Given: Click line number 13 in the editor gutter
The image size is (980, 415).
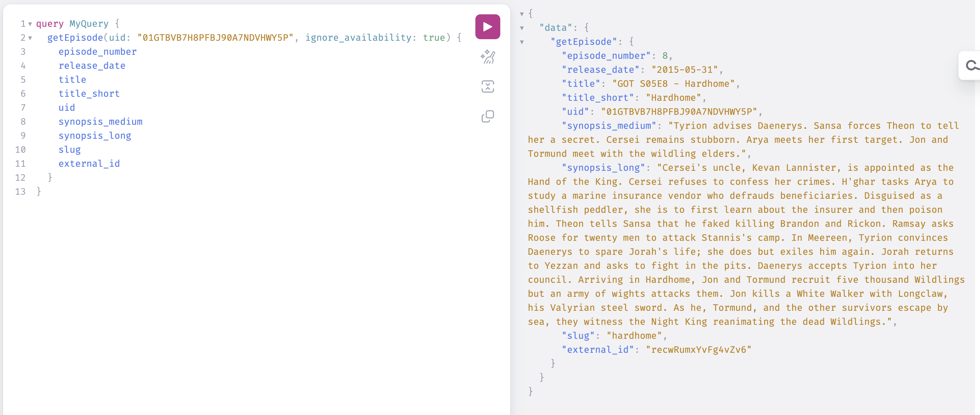Looking at the screenshot, I should click(x=21, y=192).
